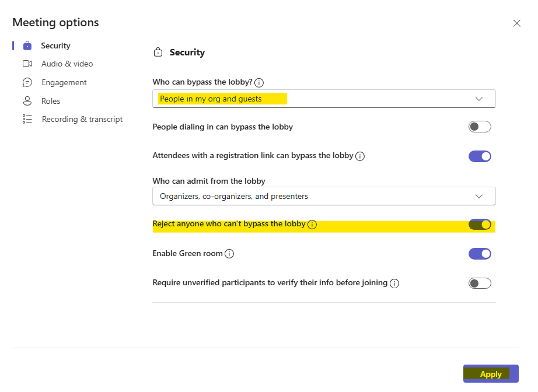This screenshot has height=392, width=538.
Task: Disable the registration link bypass toggle
Action: 480,156
